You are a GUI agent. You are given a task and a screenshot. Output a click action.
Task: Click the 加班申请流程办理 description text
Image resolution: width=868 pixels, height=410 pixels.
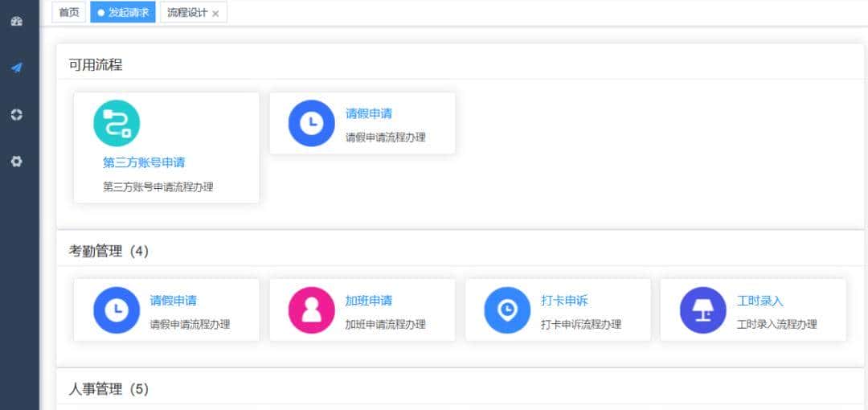coord(385,325)
